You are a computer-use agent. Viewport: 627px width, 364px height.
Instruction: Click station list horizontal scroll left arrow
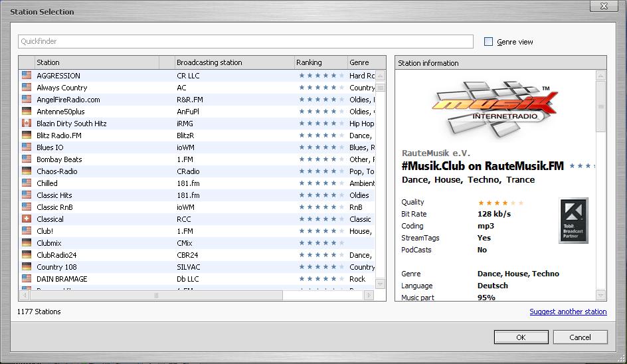[25, 295]
